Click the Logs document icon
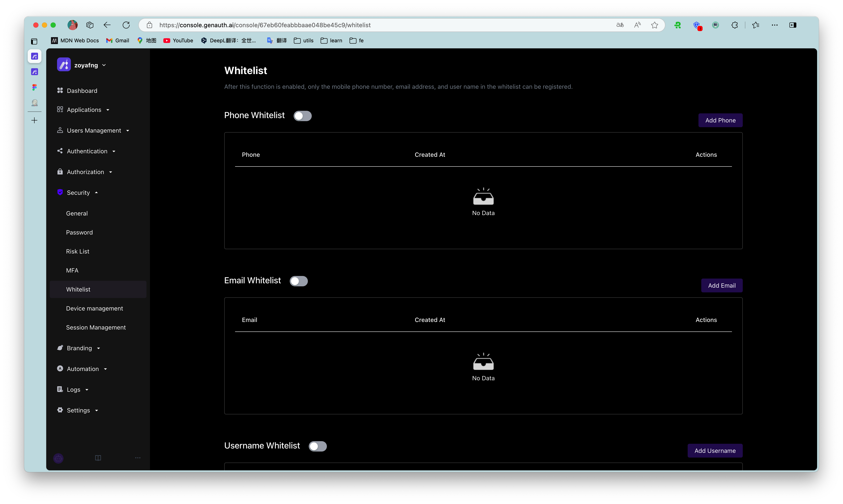 (60, 389)
